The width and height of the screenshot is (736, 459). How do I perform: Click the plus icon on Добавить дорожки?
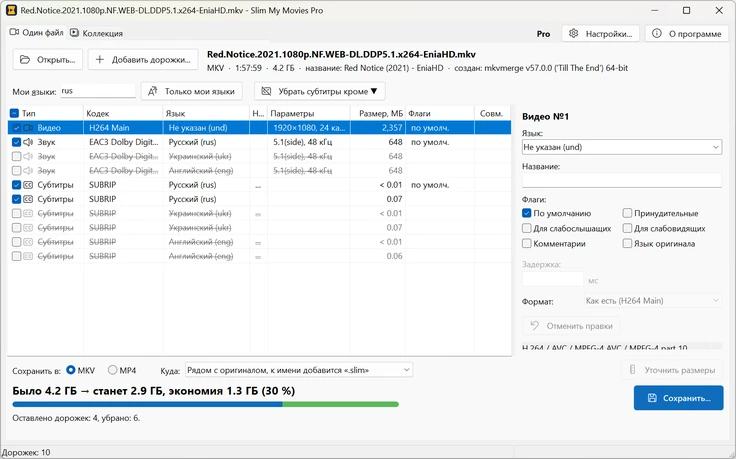[100, 60]
